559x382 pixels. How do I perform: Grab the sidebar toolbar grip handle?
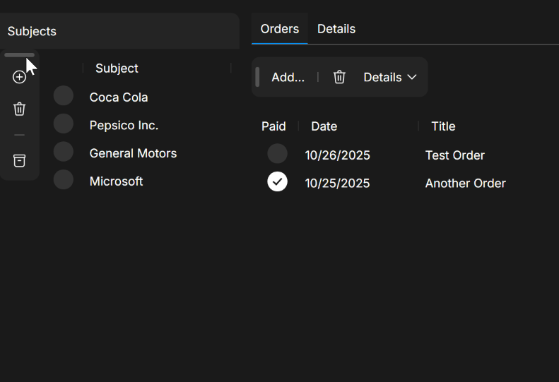tap(19, 55)
